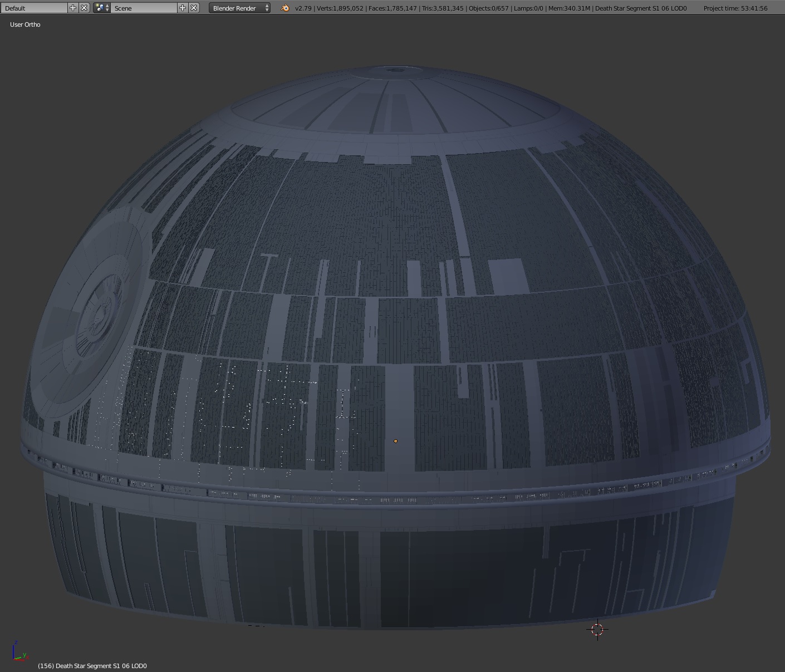Click the Lamps:0/0 statistic
The image size is (785, 672).
point(528,8)
